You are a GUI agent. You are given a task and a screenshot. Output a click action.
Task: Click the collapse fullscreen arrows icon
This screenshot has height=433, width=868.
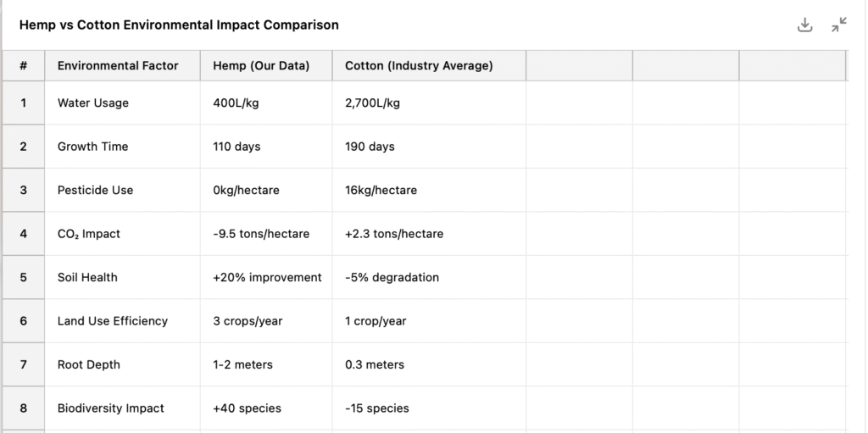pos(839,25)
